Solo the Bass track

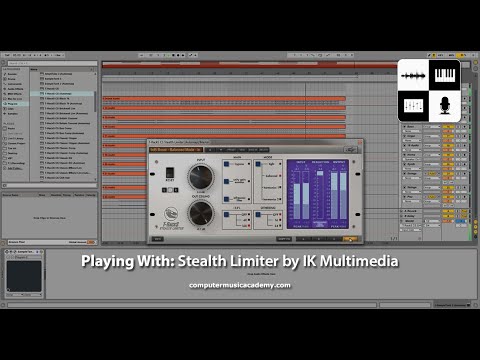pyautogui.click(x=458, y=127)
